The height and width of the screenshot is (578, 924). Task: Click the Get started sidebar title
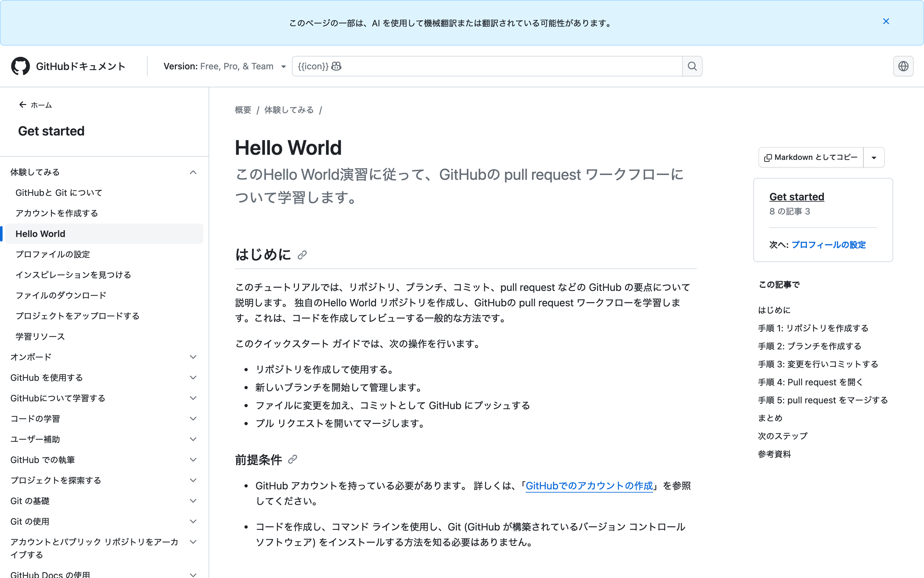(51, 131)
